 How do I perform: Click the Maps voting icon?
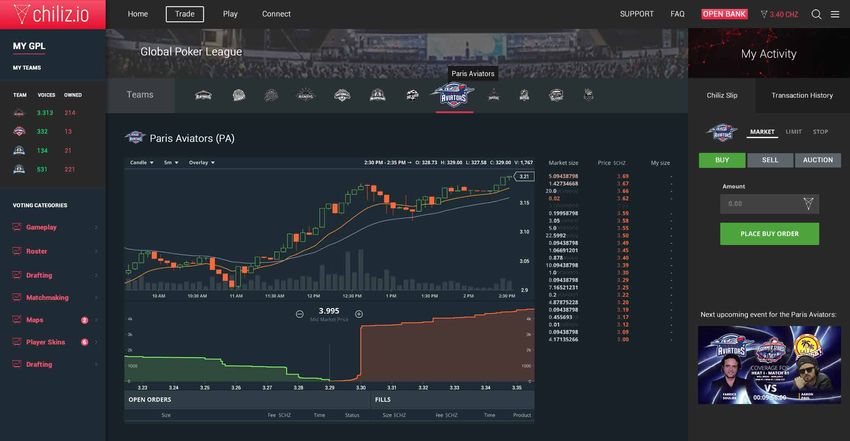point(17,320)
